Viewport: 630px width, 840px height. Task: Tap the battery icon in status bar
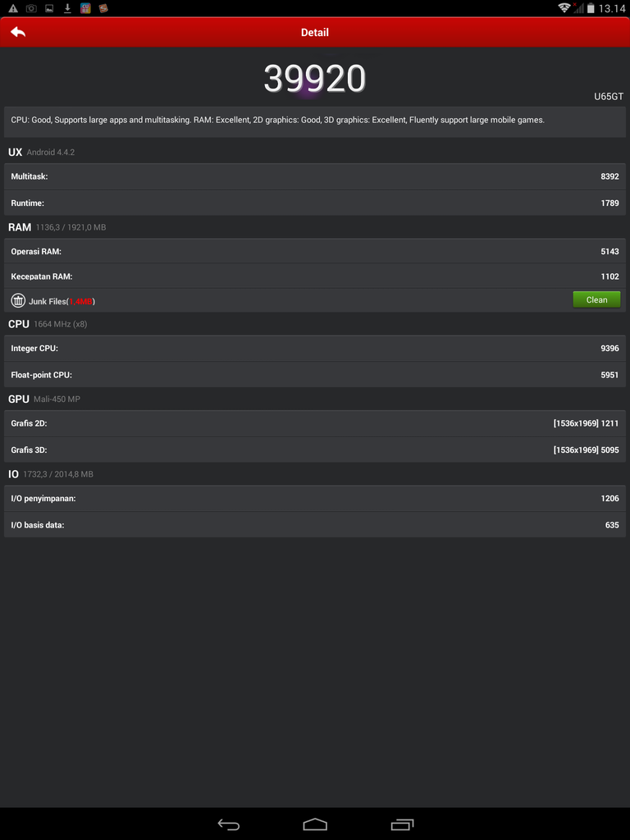tap(591, 8)
